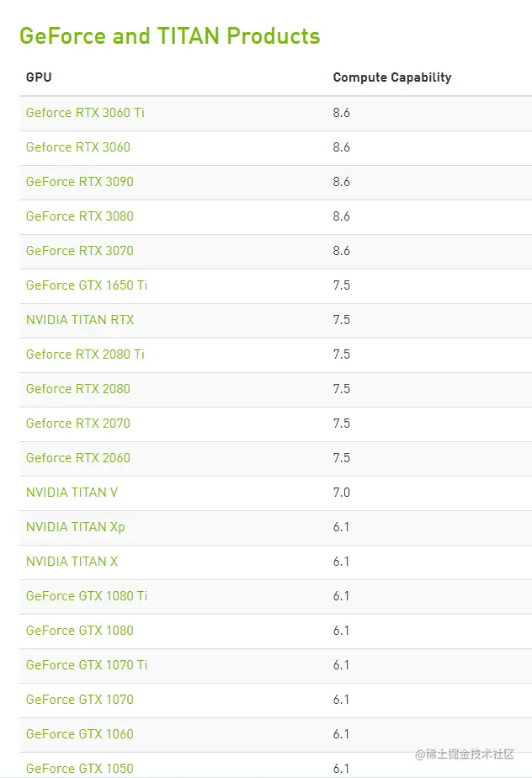
Task: Open the Geforce RTX 3060 link
Action: coord(78,147)
